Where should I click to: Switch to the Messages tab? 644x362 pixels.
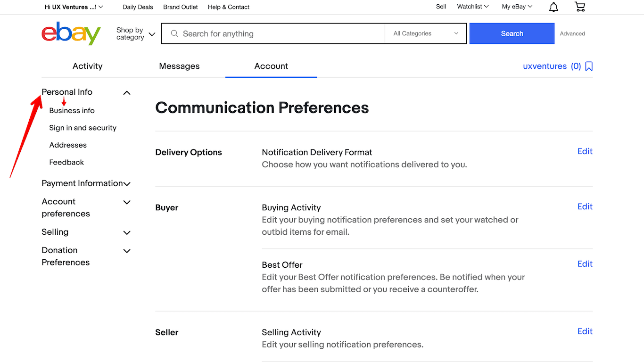[179, 66]
